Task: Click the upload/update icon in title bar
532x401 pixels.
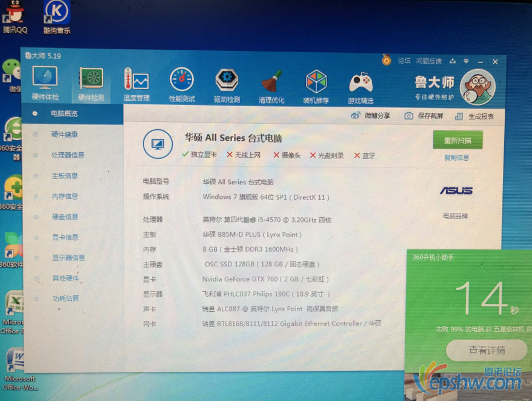Action: 453,61
